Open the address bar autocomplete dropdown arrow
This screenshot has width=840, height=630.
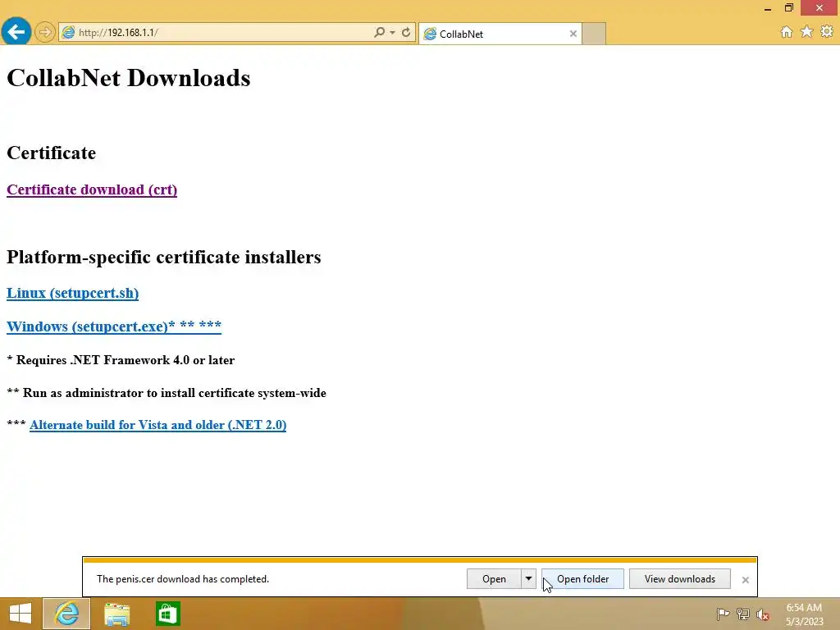tap(393, 33)
